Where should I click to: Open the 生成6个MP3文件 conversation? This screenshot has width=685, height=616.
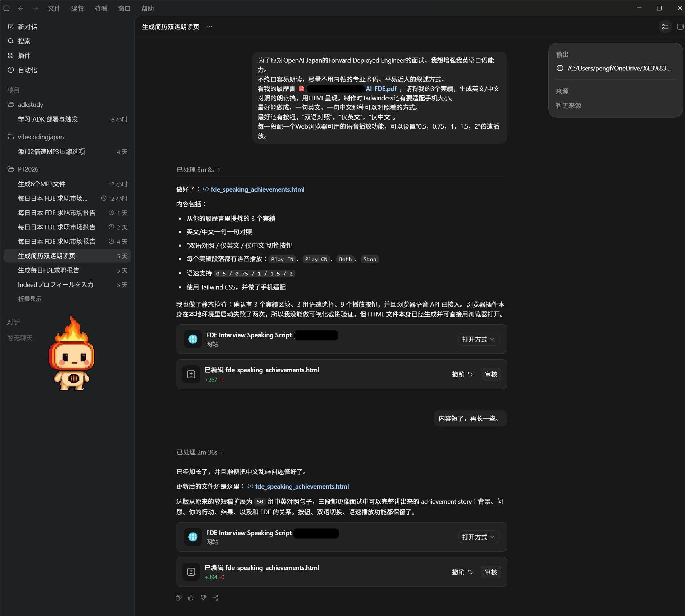(x=68, y=184)
